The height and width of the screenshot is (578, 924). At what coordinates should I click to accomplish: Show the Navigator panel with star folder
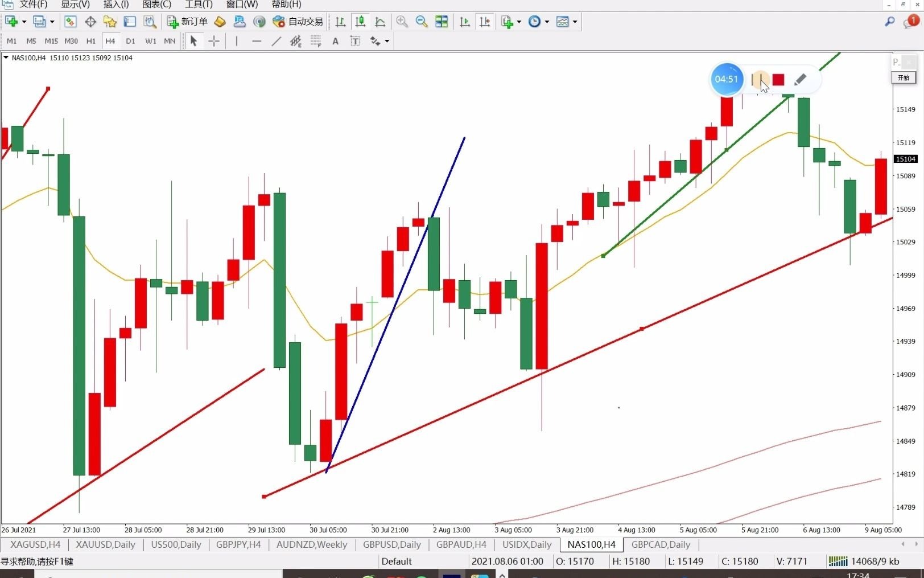[x=110, y=22]
